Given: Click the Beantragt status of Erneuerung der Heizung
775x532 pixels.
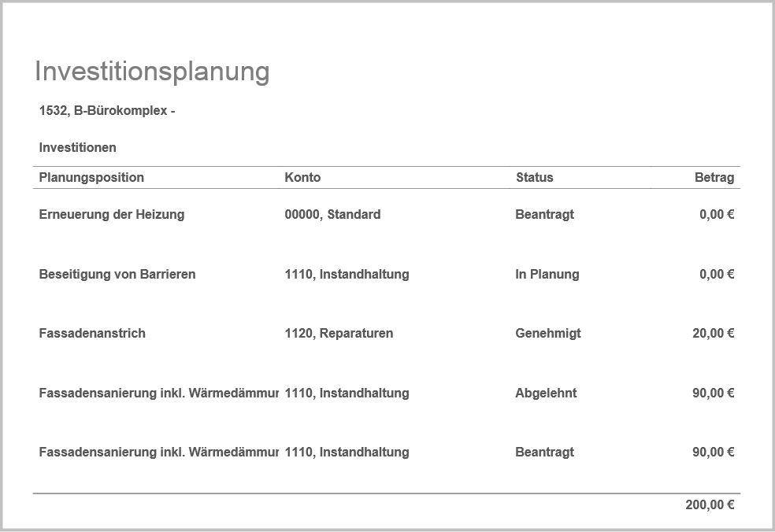Looking at the screenshot, I should (x=544, y=215).
